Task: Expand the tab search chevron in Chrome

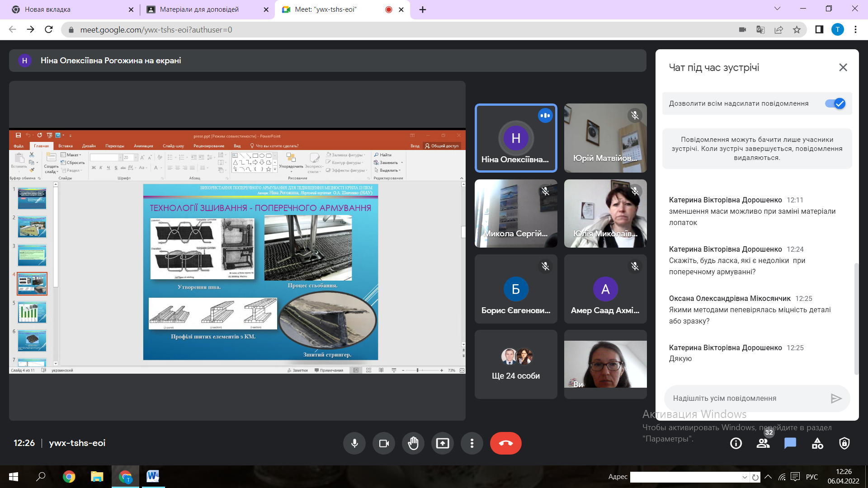Action: [x=777, y=9]
